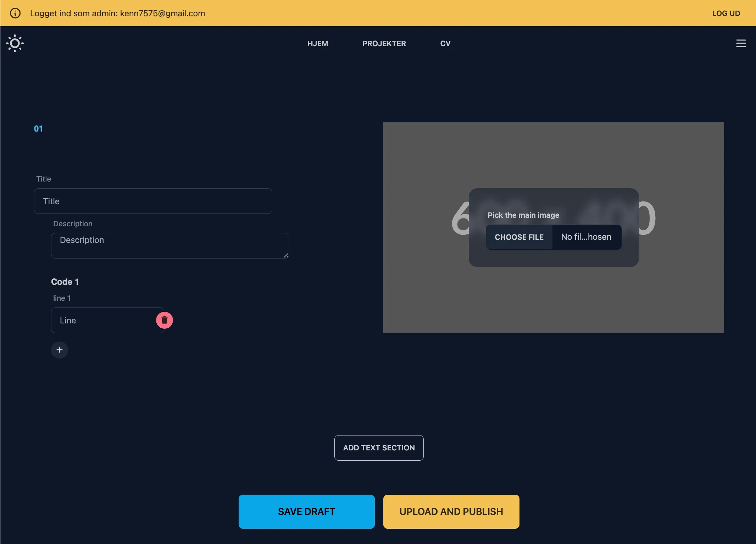This screenshot has width=756, height=544.
Task: Click the 01 project number label
Action: coord(38,129)
